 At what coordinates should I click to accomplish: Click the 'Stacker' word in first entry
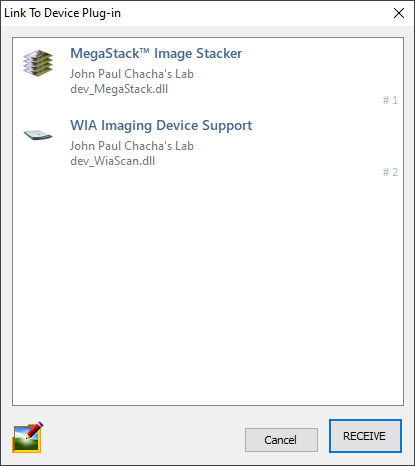(219, 53)
